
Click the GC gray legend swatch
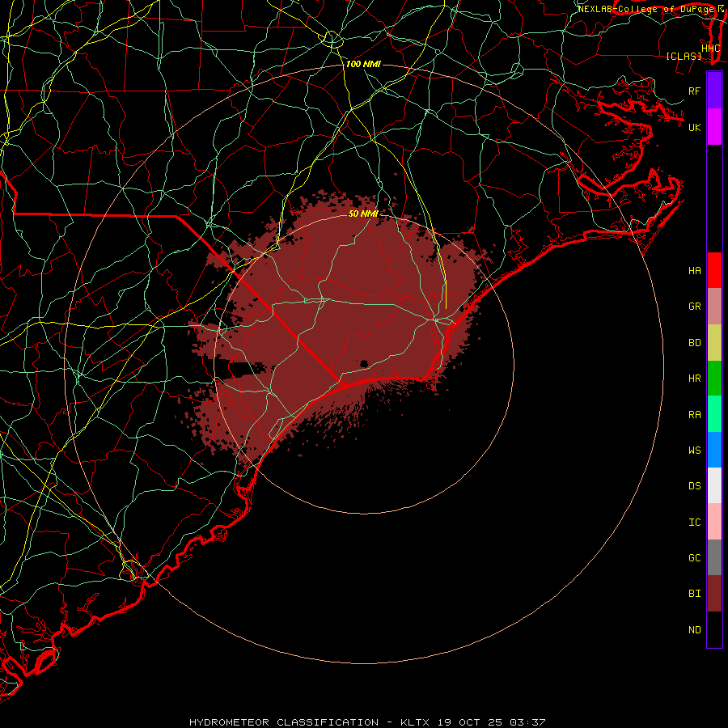pos(714,557)
